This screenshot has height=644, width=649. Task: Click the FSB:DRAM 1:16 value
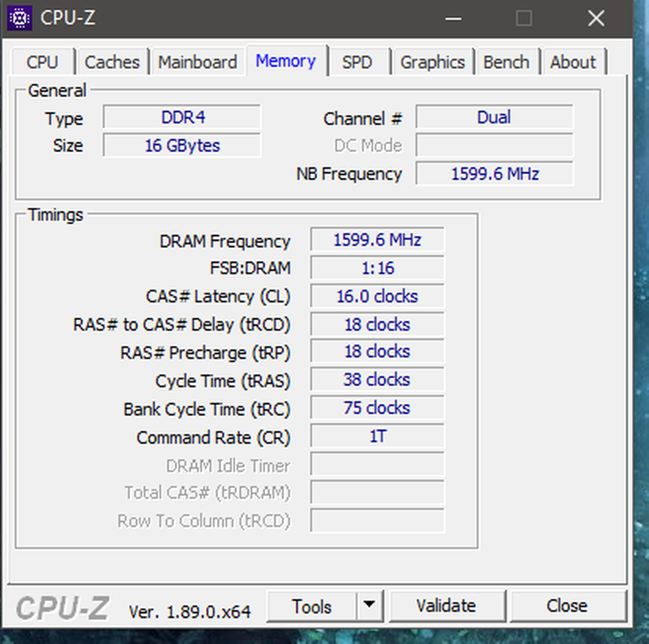(378, 268)
